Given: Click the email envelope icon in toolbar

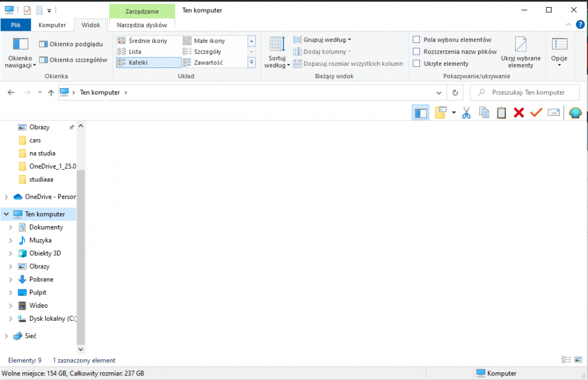Looking at the screenshot, I should pos(553,113).
